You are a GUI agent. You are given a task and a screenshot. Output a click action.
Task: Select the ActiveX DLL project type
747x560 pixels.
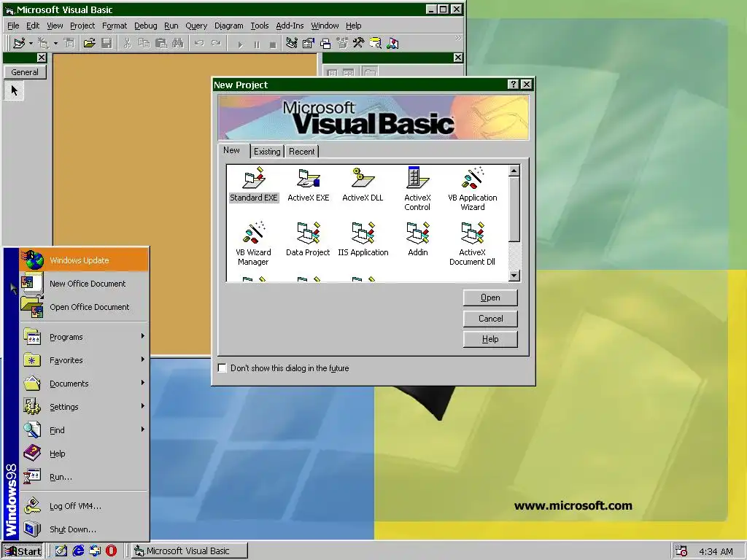(x=363, y=184)
